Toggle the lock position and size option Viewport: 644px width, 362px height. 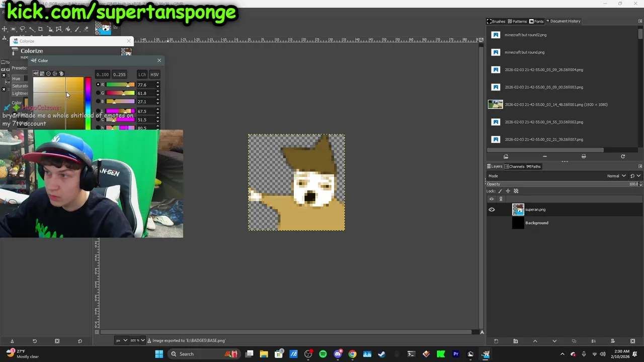pos(508,191)
